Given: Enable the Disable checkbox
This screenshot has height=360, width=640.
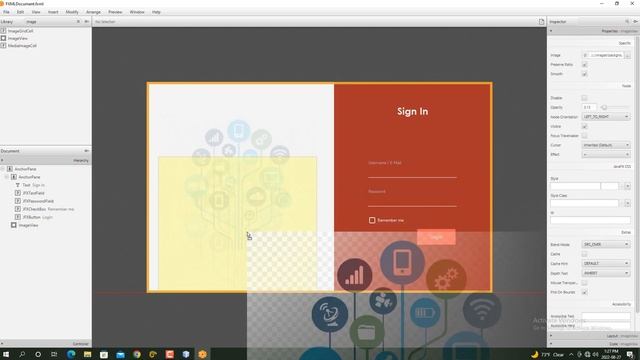Looking at the screenshot, I should (x=584, y=98).
